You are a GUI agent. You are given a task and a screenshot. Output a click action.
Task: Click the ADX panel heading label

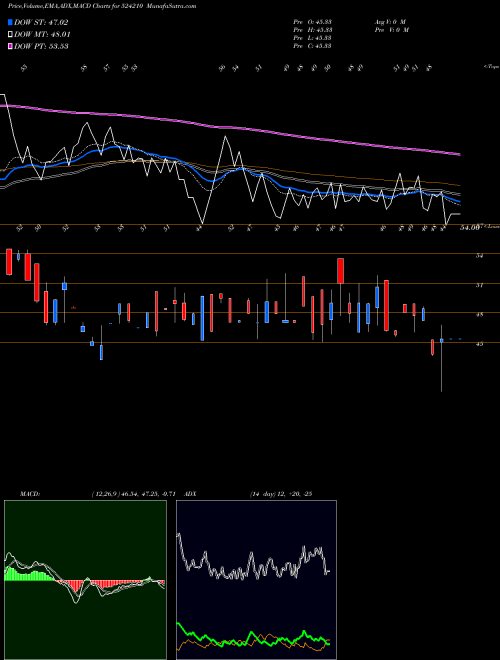(190, 494)
